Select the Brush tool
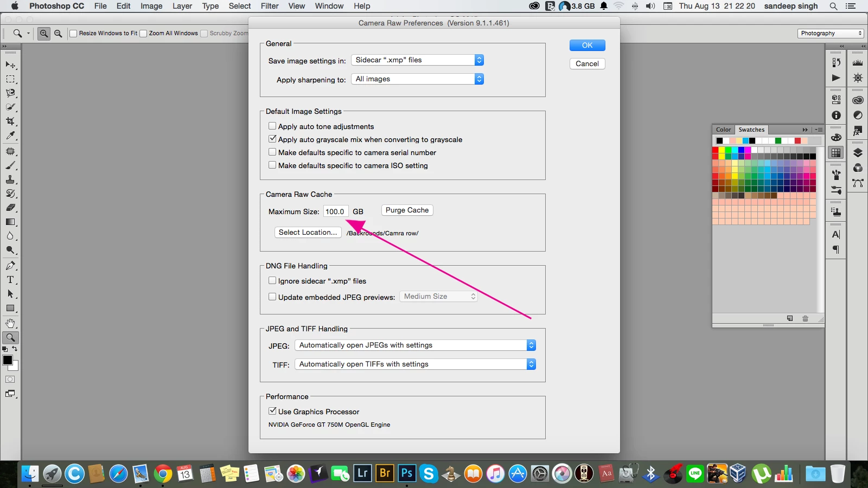 click(10, 165)
